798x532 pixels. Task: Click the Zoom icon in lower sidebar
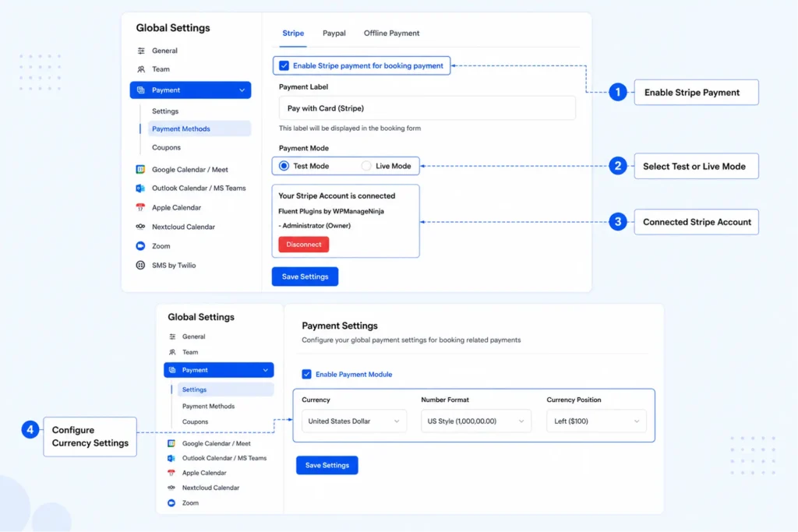tap(171, 503)
